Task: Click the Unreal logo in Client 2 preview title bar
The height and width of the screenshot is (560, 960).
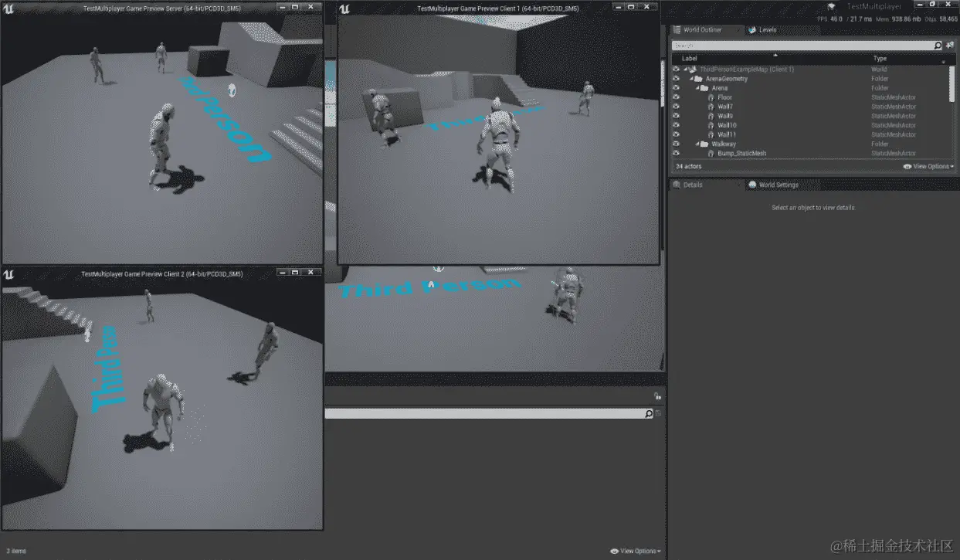Action: 8,273
